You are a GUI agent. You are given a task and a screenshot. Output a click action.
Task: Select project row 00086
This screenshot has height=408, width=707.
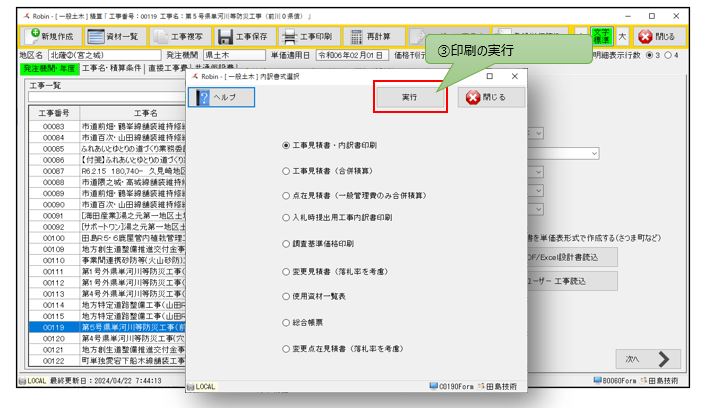point(107,160)
